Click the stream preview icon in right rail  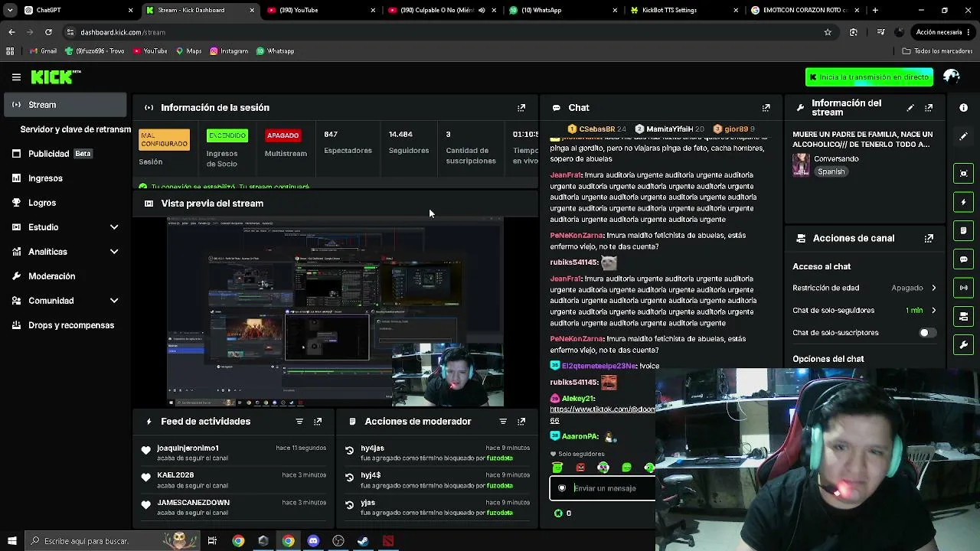(x=964, y=173)
